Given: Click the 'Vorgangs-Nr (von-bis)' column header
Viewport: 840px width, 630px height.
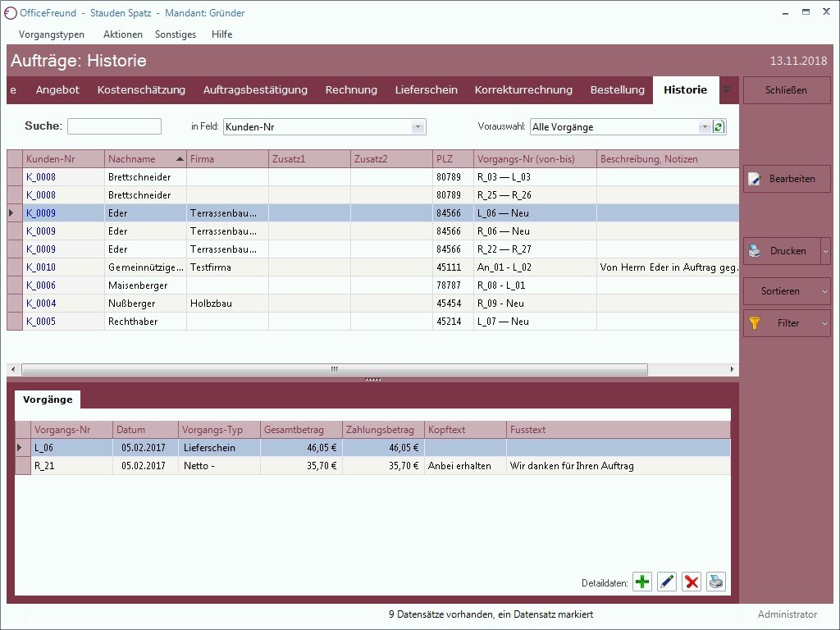Looking at the screenshot, I should point(535,159).
